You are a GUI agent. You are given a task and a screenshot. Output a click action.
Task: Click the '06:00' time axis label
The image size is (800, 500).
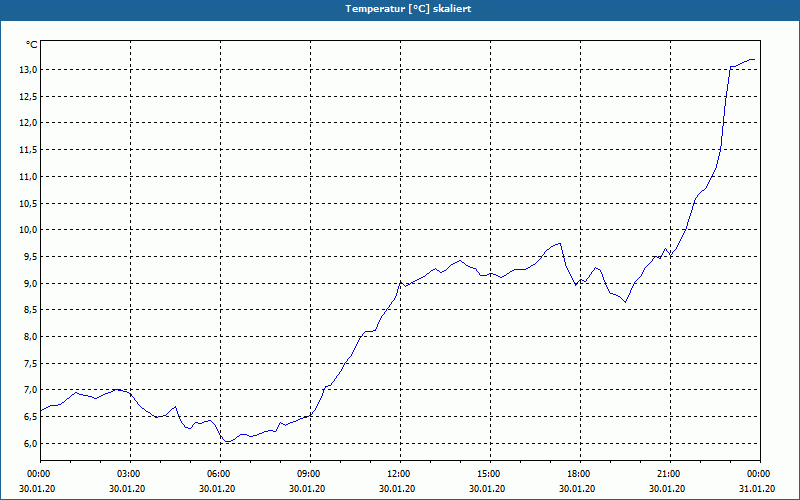tap(220, 474)
